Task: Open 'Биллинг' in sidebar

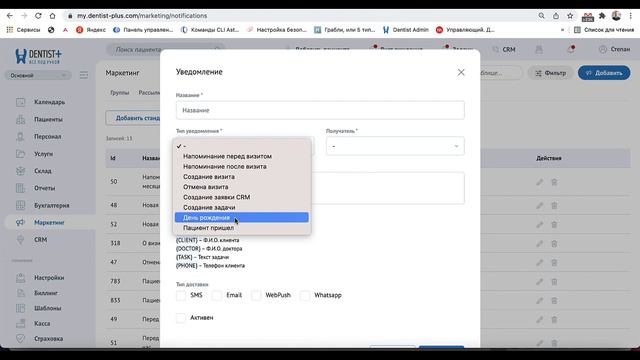Action: point(46,293)
